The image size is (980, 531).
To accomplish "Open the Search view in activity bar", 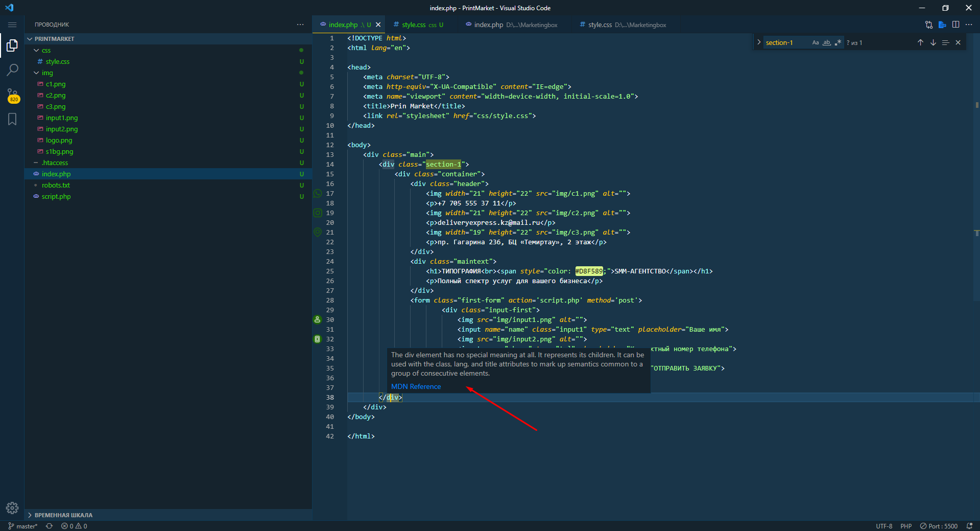I will pos(12,70).
